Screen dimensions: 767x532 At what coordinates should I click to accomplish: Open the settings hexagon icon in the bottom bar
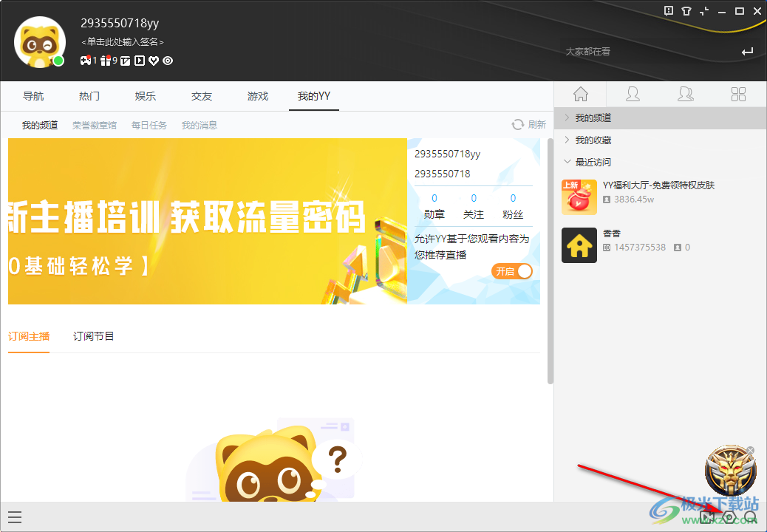729,516
